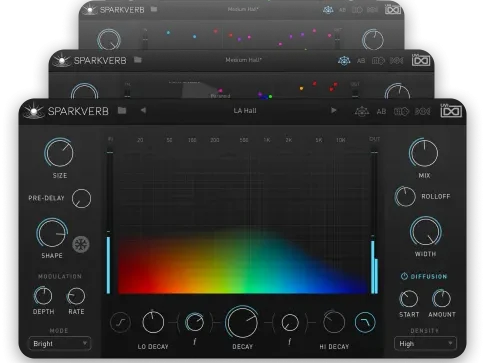The width and height of the screenshot is (484, 363).
Task: Click the WIDTH knob
Action: [x=426, y=232]
